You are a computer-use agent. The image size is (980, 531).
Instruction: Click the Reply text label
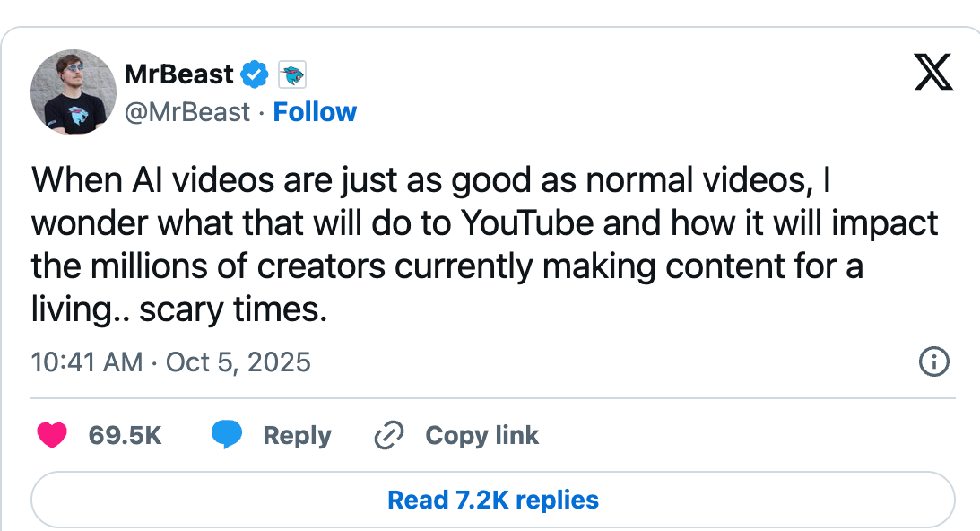(x=297, y=436)
